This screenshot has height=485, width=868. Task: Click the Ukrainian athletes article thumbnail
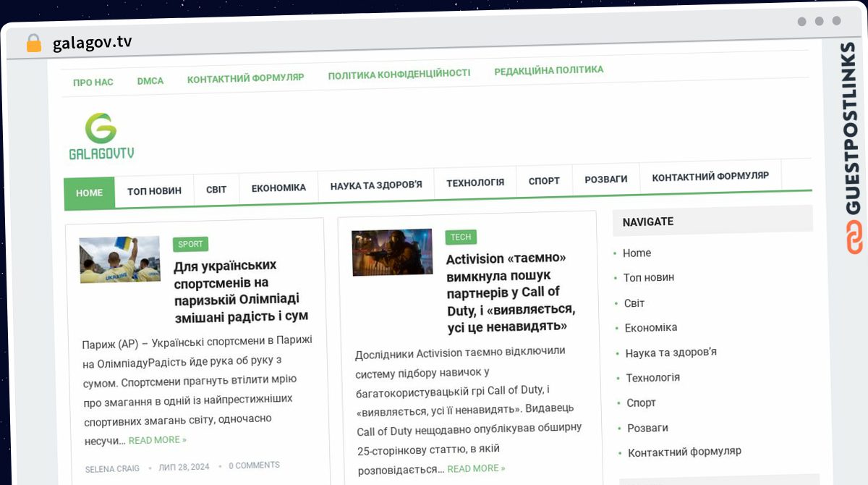[120, 259]
